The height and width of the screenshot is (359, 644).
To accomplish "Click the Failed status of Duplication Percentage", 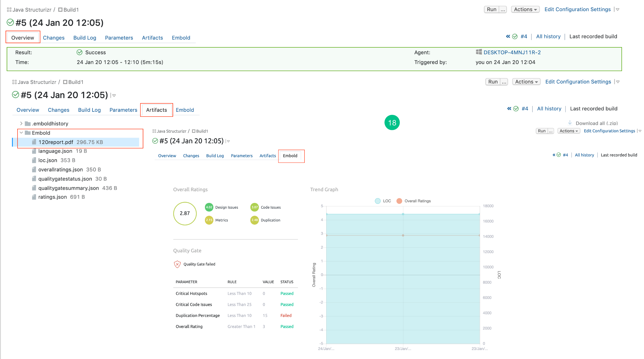I will [x=286, y=316].
